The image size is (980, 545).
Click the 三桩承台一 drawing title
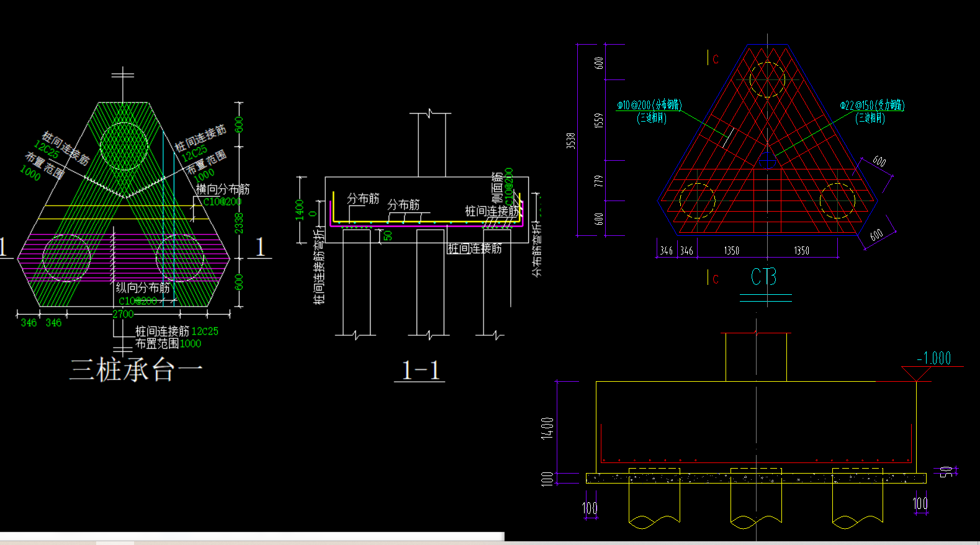136,370
